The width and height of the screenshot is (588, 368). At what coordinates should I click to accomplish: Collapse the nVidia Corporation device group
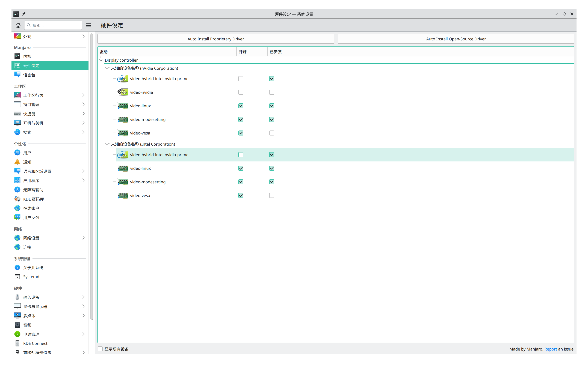click(x=107, y=68)
